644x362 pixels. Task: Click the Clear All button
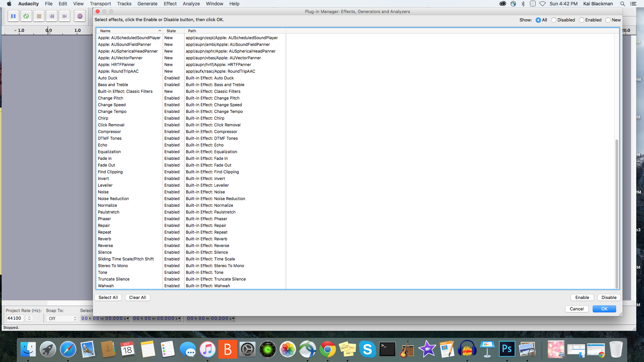pos(138,298)
